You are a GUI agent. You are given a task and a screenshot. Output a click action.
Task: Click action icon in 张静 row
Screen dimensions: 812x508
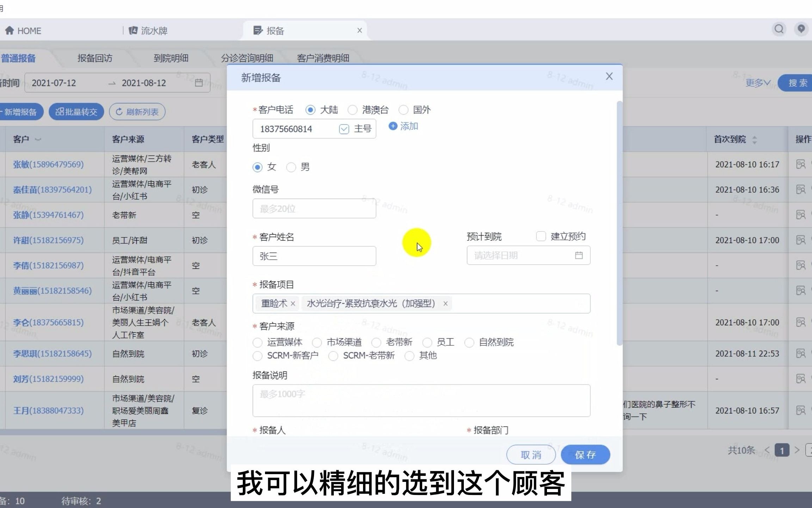801,215
